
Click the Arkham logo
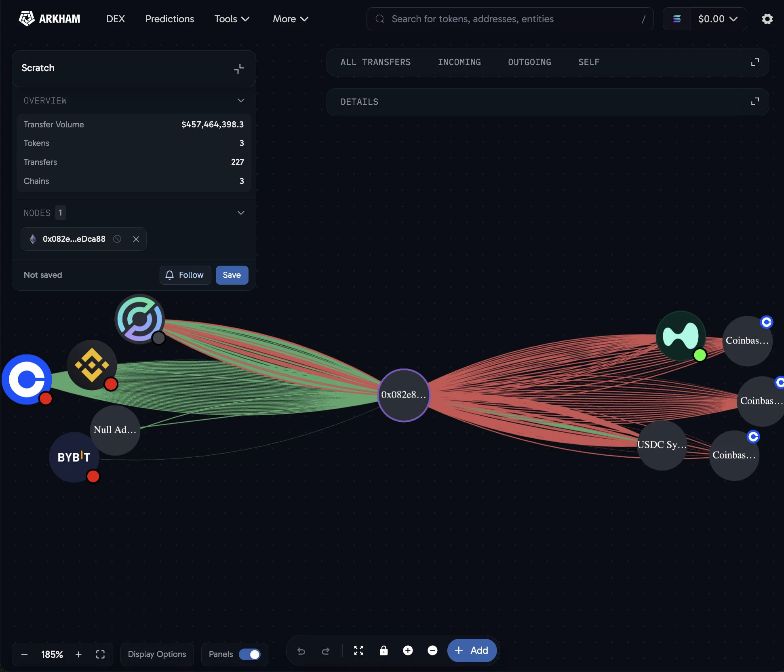(50, 19)
